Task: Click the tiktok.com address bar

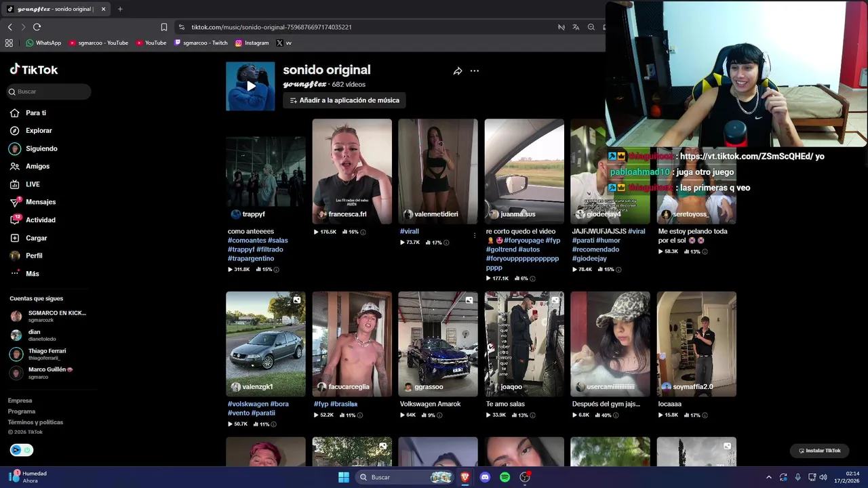Action: (x=271, y=27)
